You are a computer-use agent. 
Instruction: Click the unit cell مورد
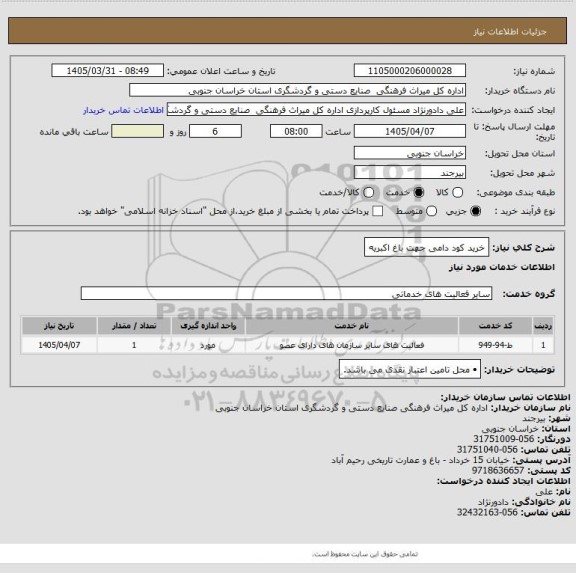[208, 345]
